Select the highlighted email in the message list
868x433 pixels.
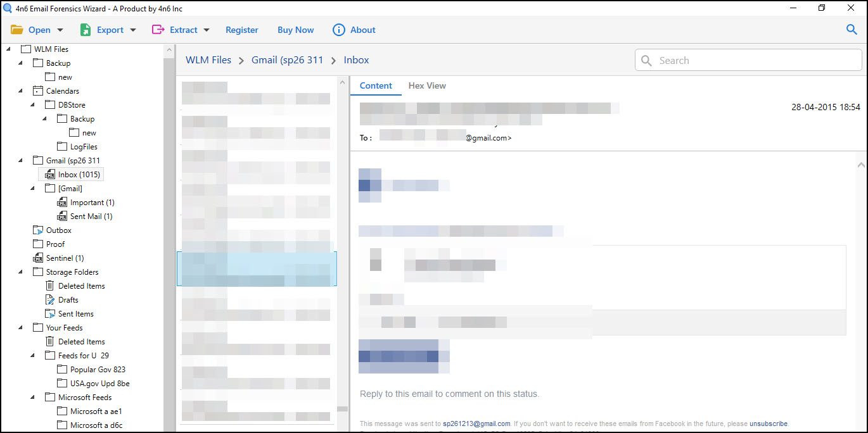pos(257,269)
